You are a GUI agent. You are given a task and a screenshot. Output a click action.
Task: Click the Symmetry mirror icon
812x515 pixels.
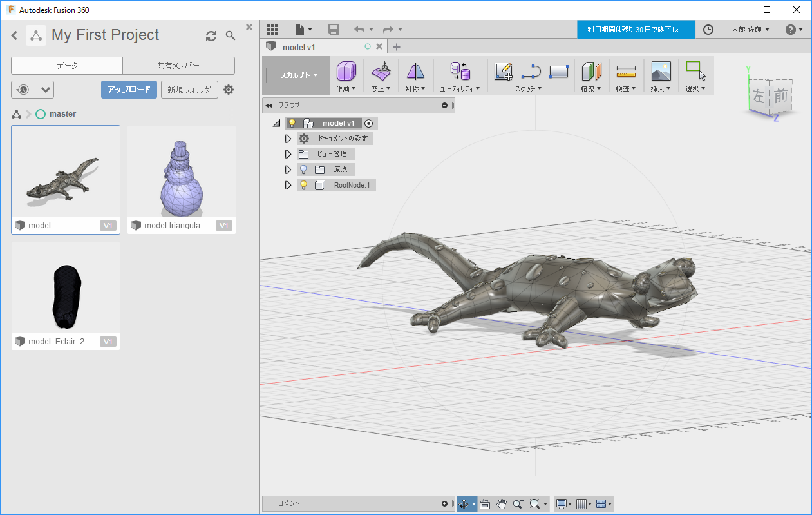click(415, 71)
